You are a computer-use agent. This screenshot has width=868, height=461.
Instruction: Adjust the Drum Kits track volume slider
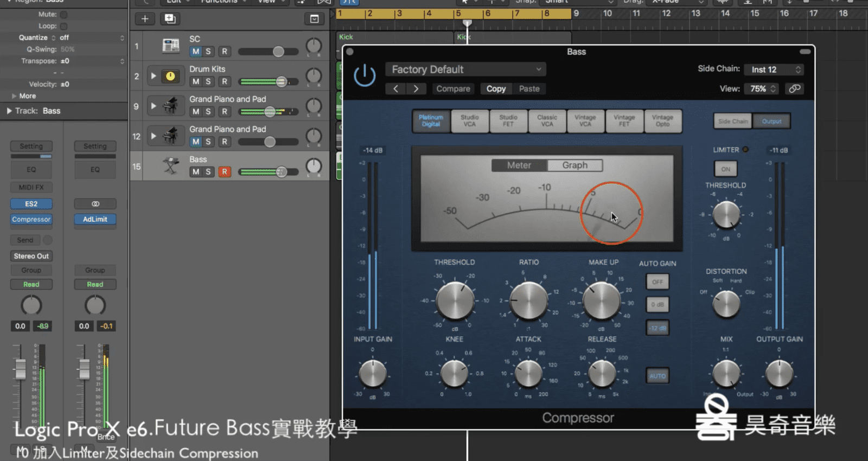pos(269,82)
